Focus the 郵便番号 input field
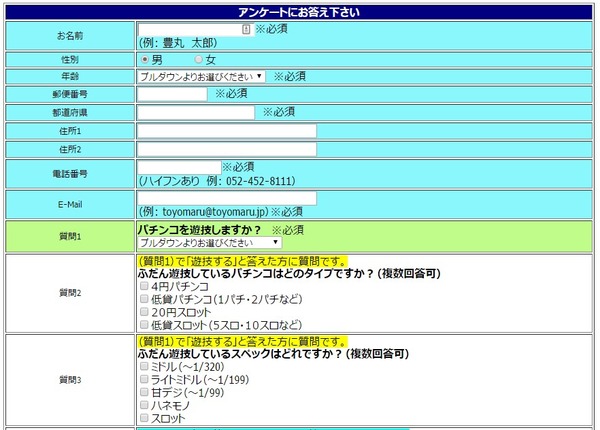This screenshot has width=600, height=430. point(172,94)
